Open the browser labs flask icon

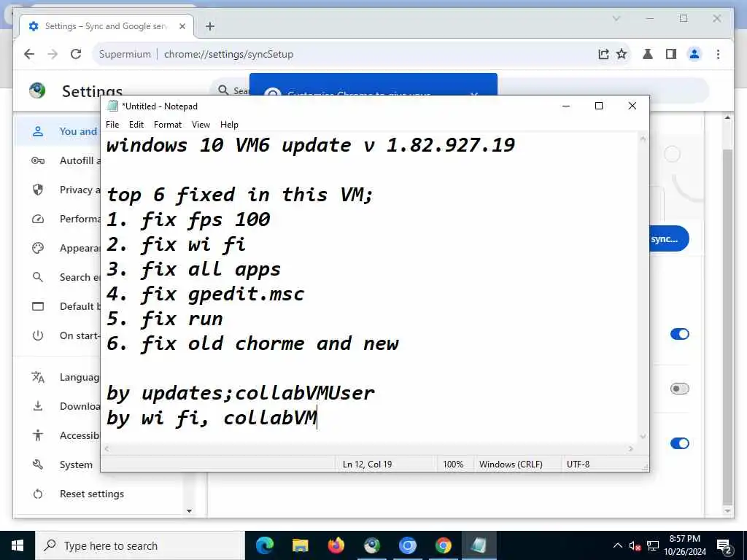[648, 54]
